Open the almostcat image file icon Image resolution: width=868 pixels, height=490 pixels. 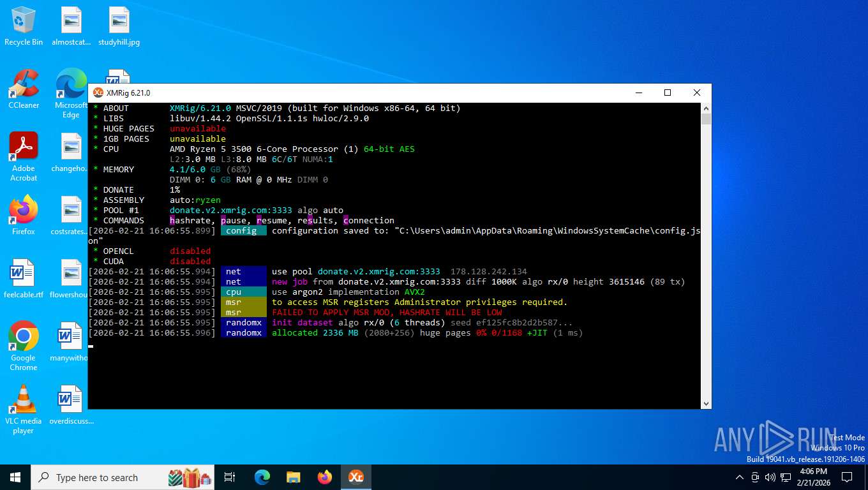pos(71,26)
